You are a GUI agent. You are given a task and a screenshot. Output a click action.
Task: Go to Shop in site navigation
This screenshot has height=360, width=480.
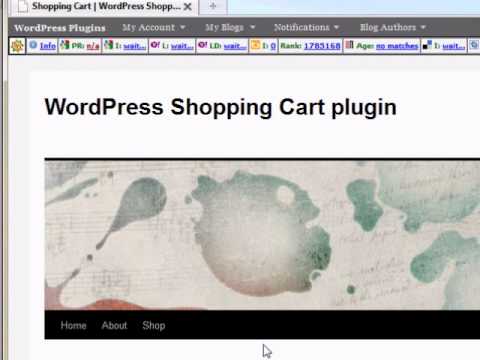point(154,325)
